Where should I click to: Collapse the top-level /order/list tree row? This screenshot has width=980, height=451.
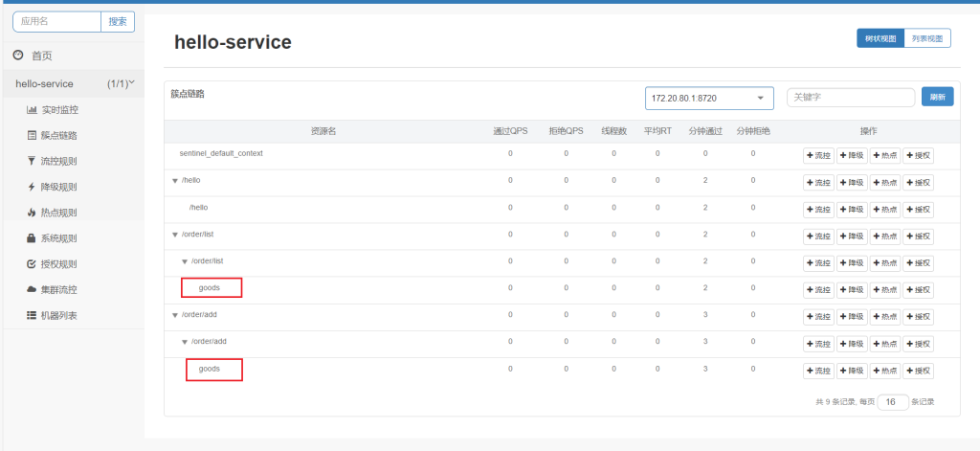pyautogui.click(x=174, y=235)
